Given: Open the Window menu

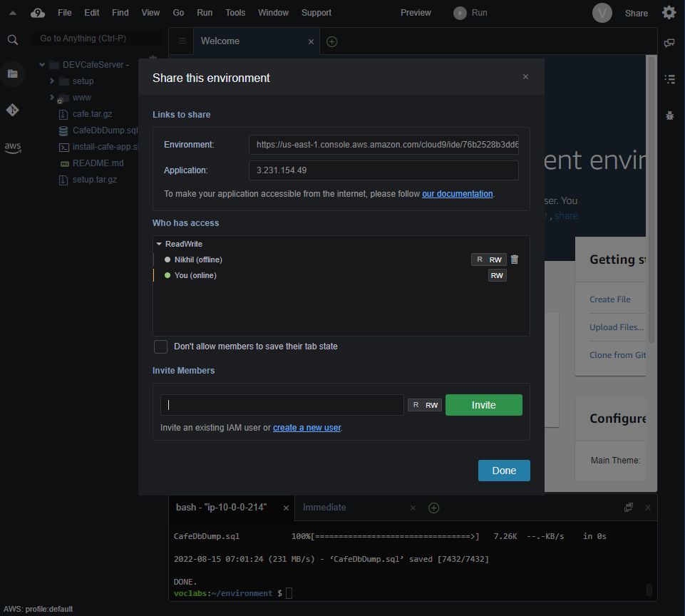Looking at the screenshot, I should (273, 13).
